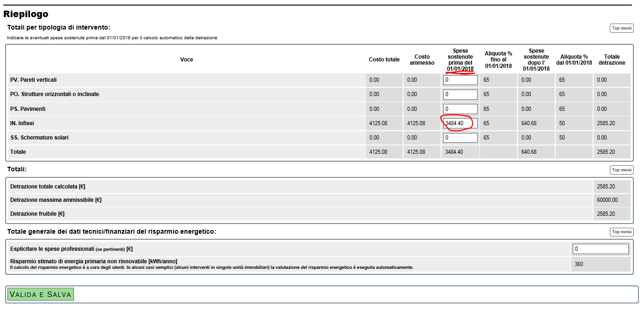Click the Riepilogo page heading
Image resolution: width=644 pixels, height=309 pixels.
(26, 14)
